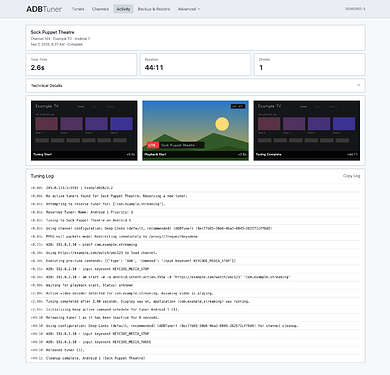Click the 'Attempting to reserve tuner' log line
This screenshot has width=390, height=375.
pos(195,204)
